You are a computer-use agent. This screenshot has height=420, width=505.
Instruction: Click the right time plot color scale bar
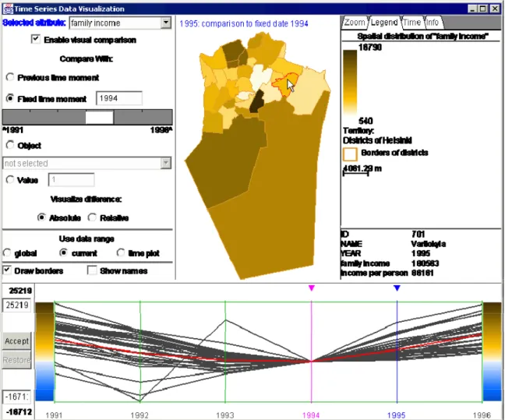click(492, 351)
